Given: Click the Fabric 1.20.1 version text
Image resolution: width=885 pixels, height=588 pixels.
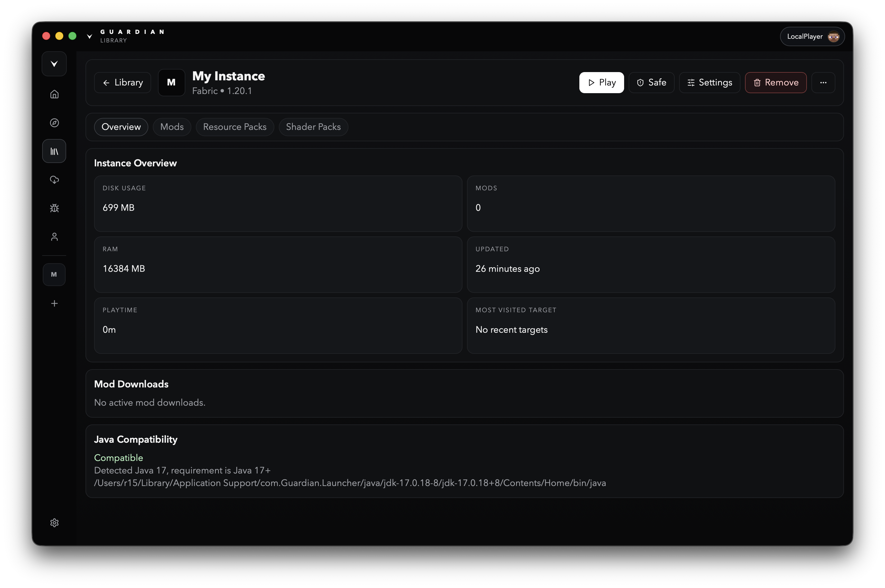Looking at the screenshot, I should coord(222,91).
